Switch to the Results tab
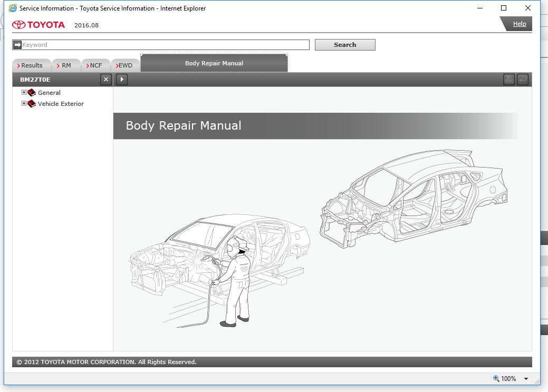Screen dimensions: 548x392 click(31, 65)
